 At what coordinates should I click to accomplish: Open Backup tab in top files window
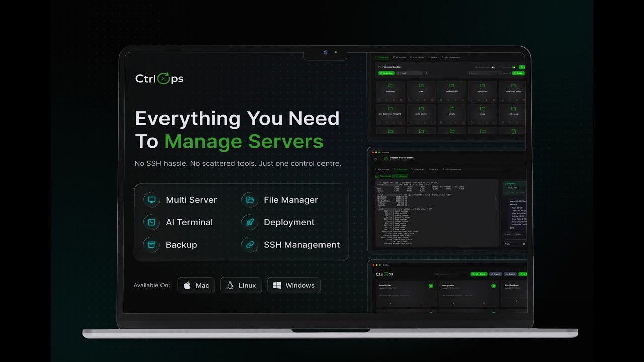pos(432,57)
